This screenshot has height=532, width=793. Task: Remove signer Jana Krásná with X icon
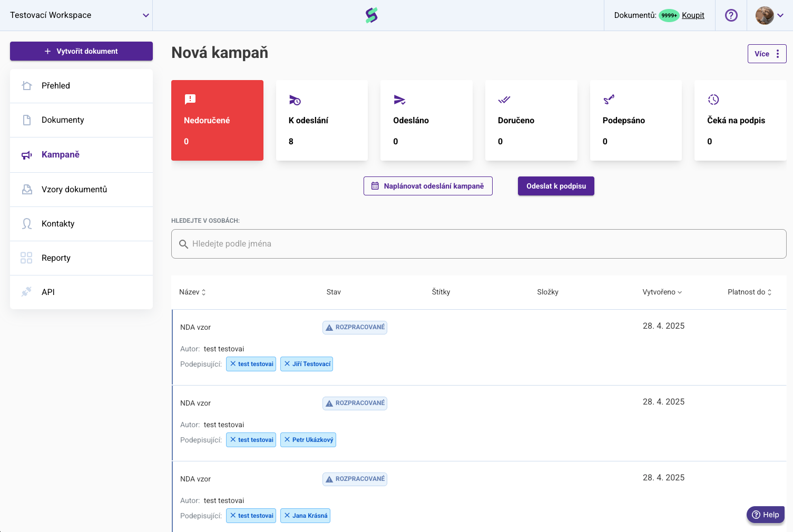tap(287, 516)
